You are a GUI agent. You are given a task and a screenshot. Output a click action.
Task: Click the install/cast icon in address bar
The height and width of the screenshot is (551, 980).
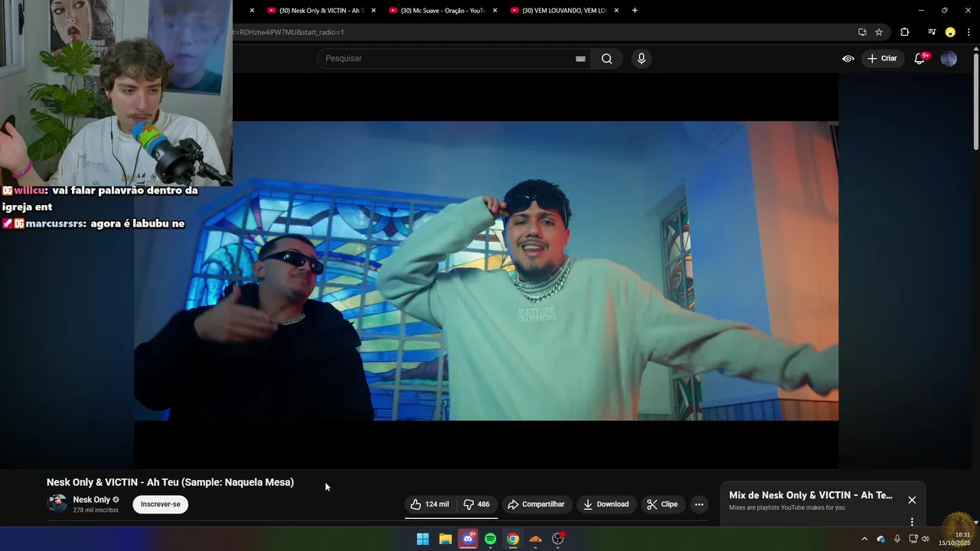point(862,32)
